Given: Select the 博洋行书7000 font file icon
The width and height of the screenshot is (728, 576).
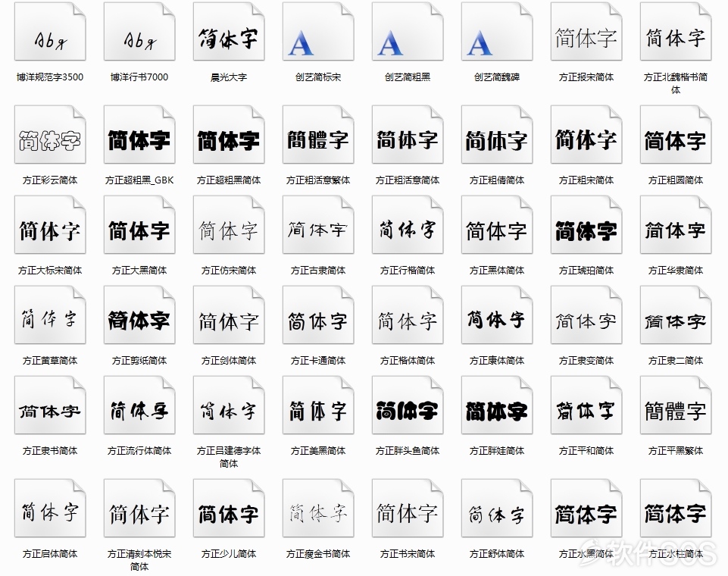Looking at the screenshot, I should coord(139,31).
